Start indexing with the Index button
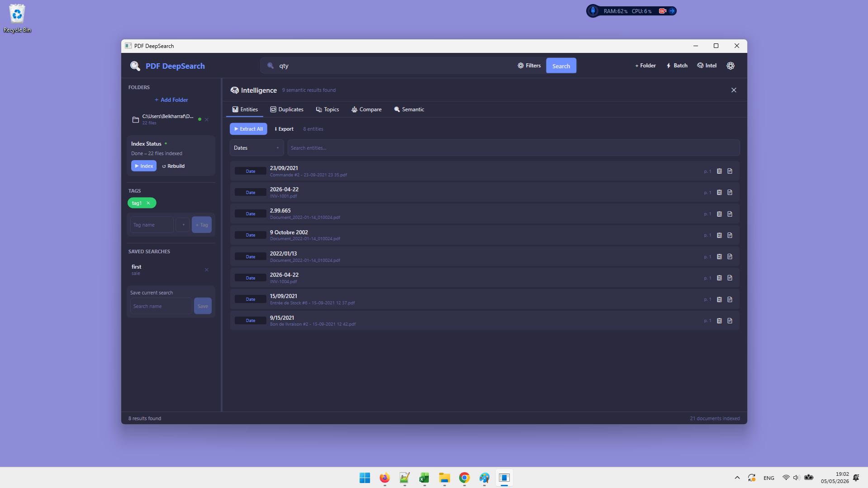The height and width of the screenshot is (488, 868). coord(144,166)
